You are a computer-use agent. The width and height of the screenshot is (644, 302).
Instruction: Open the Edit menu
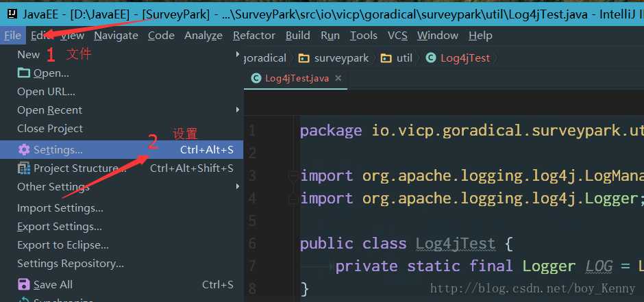pos(40,36)
